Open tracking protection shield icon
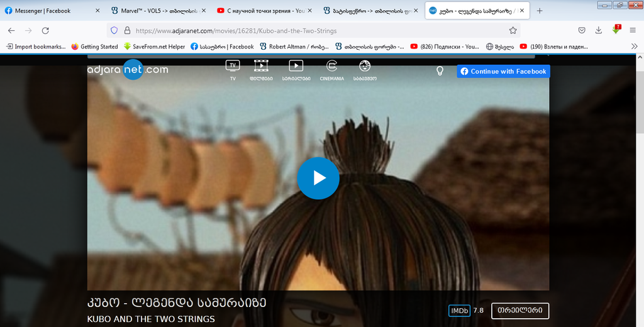 point(114,30)
